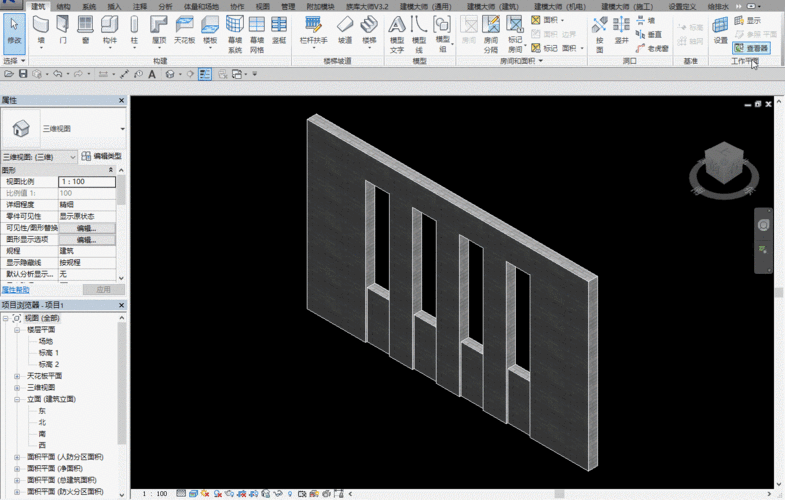Switch to the 视图 ribbon tab
Image resolution: width=785 pixels, height=500 pixels.
262,6
